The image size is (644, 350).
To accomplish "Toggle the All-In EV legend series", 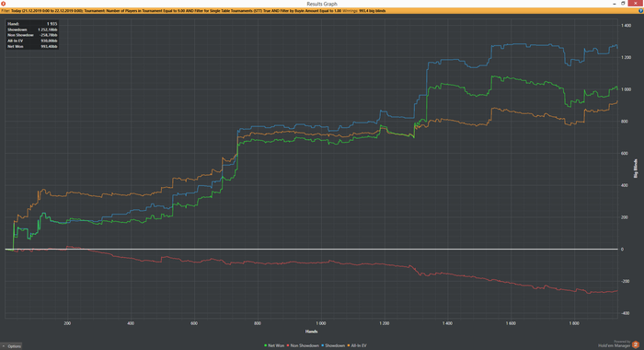I will coord(357,345).
